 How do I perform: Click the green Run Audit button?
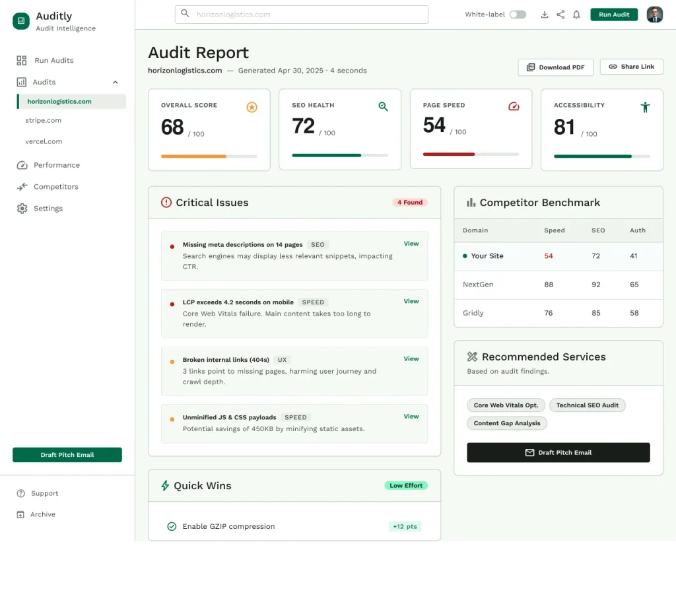[614, 15]
